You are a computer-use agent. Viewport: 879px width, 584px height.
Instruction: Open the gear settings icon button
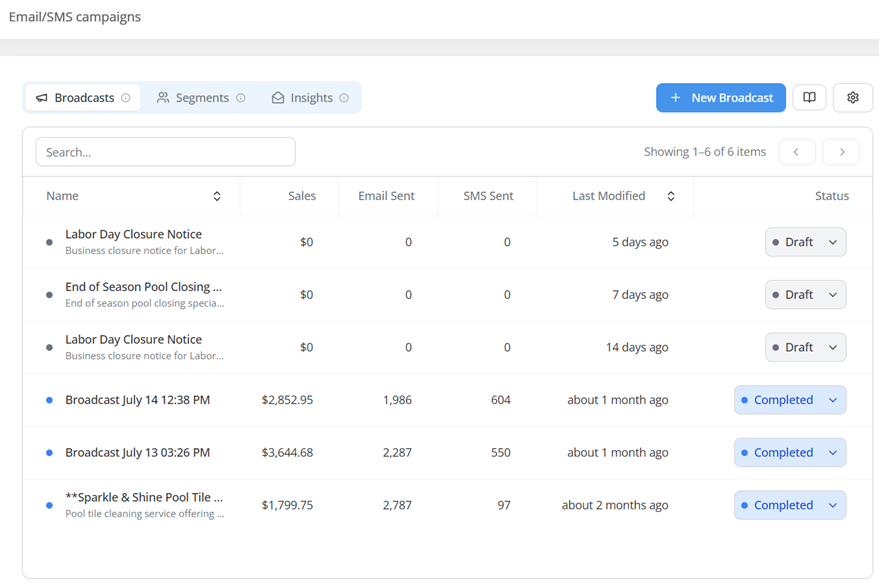[853, 98]
